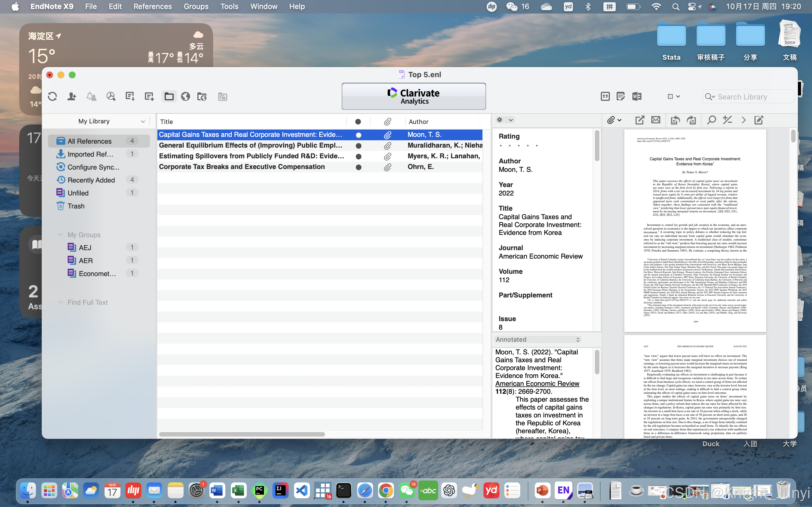This screenshot has width=812, height=507.
Task: Set rating using the third rating dot
Action: pos(518,146)
